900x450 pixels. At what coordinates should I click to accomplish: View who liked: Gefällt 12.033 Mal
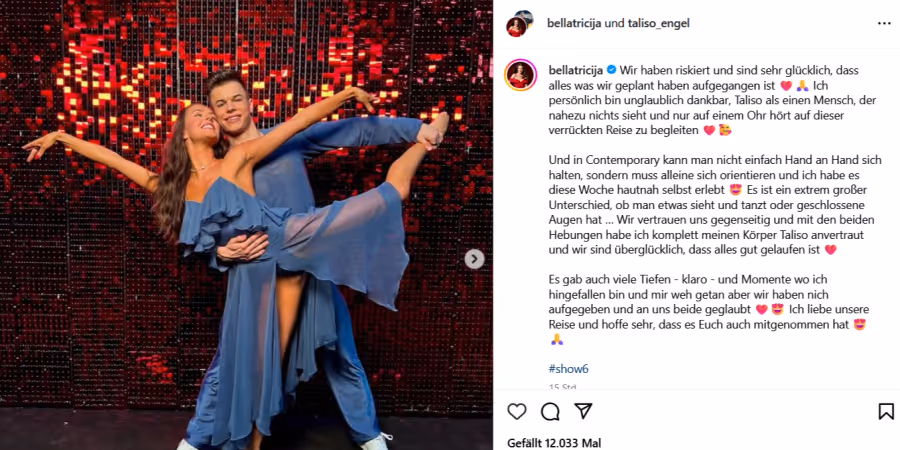(554, 443)
